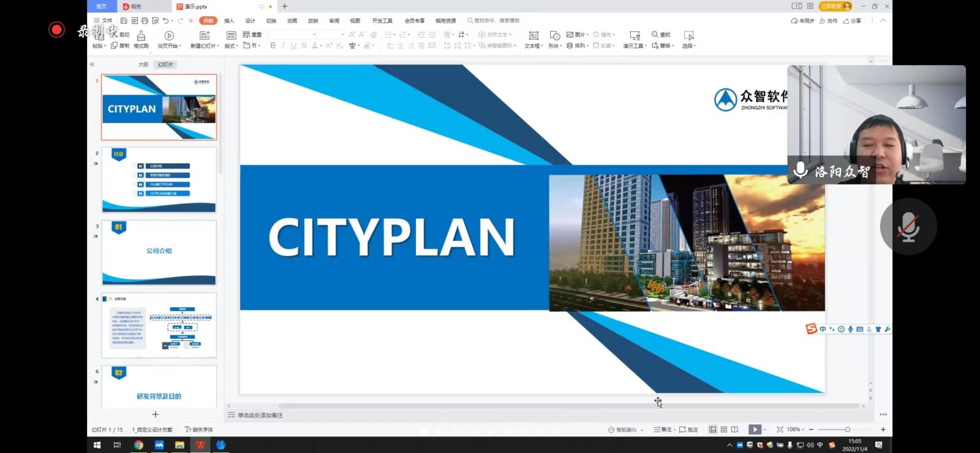Switch to the Insert (插入) tab
The image size is (980, 453).
[229, 21]
